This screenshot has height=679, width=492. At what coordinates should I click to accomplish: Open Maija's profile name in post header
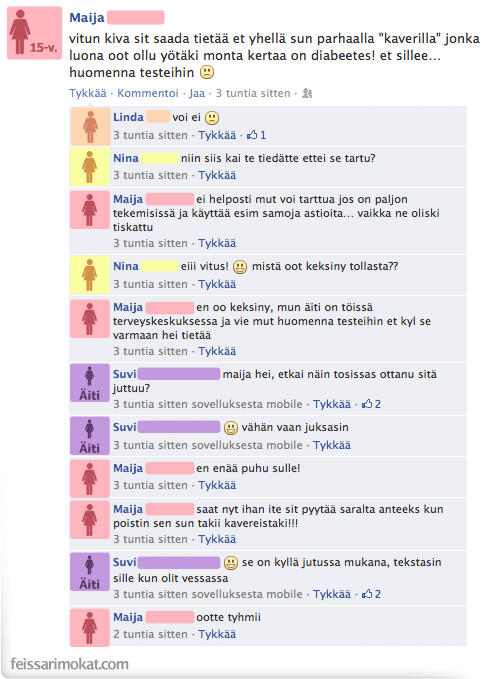pos(87,18)
